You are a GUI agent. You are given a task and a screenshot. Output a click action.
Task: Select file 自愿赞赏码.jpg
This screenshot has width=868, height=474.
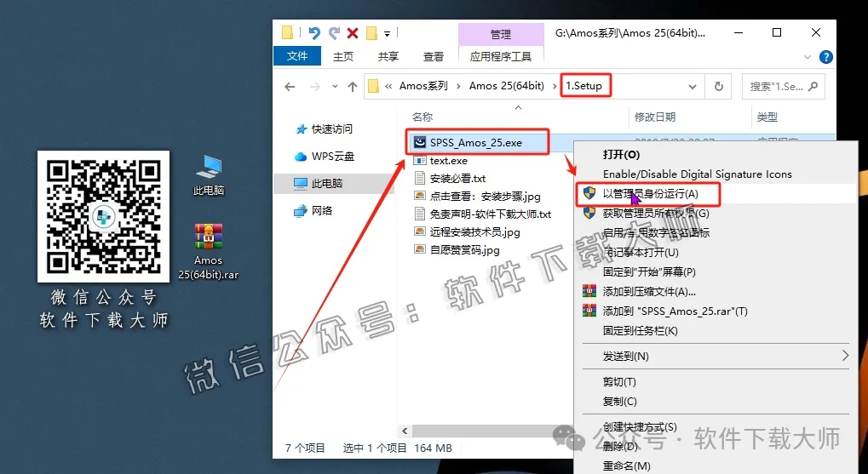tap(464, 250)
